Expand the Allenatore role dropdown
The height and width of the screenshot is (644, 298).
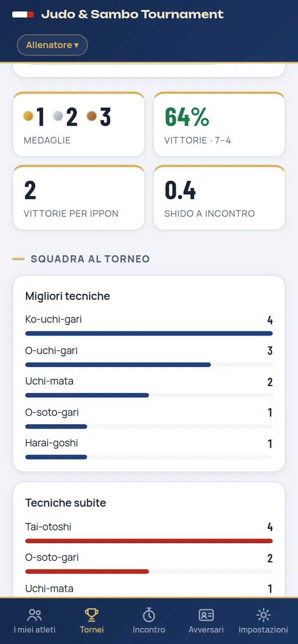[52, 45]
